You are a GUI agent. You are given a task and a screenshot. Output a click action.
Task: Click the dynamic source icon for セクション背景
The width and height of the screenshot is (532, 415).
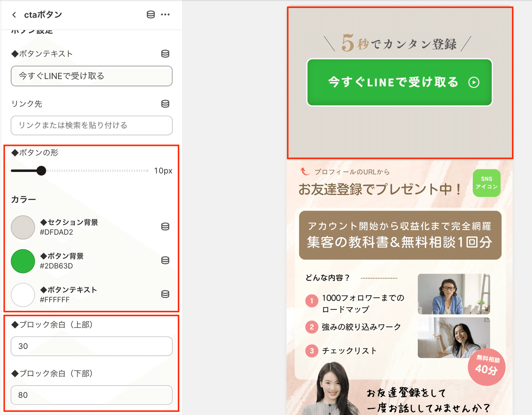coord(165,227)
